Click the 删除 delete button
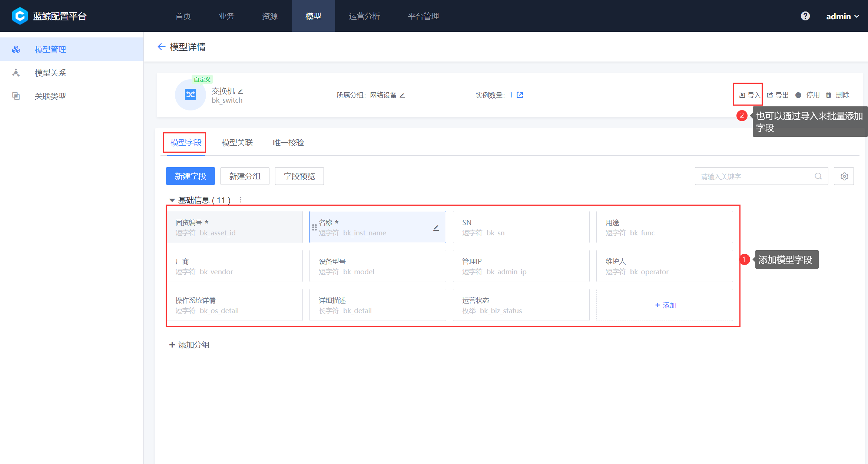This screenshot has height=464, width=868. pyautogui.click(x=837, y=95)
